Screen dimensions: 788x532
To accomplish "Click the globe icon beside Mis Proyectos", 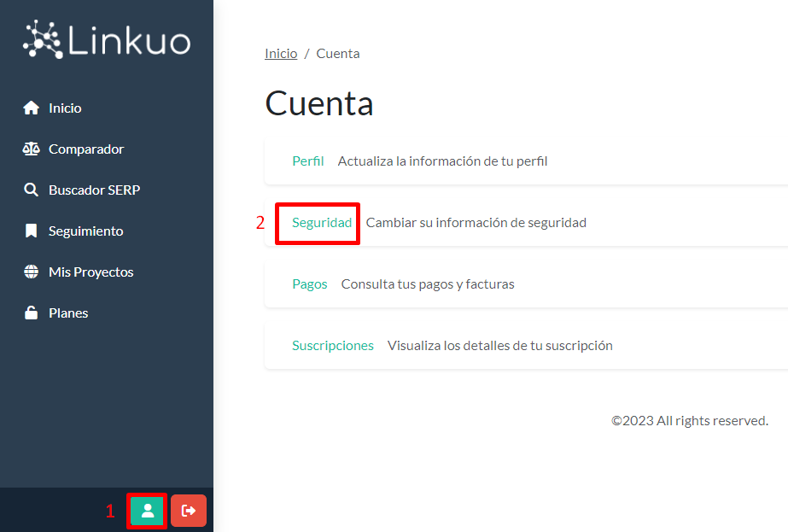I will pos(32,272).
